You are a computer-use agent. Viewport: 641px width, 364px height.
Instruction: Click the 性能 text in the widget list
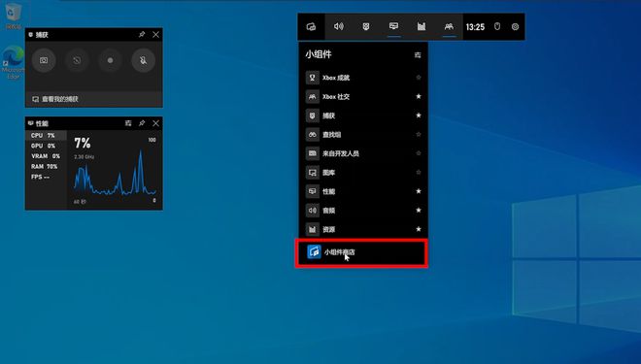coord(328,191)
